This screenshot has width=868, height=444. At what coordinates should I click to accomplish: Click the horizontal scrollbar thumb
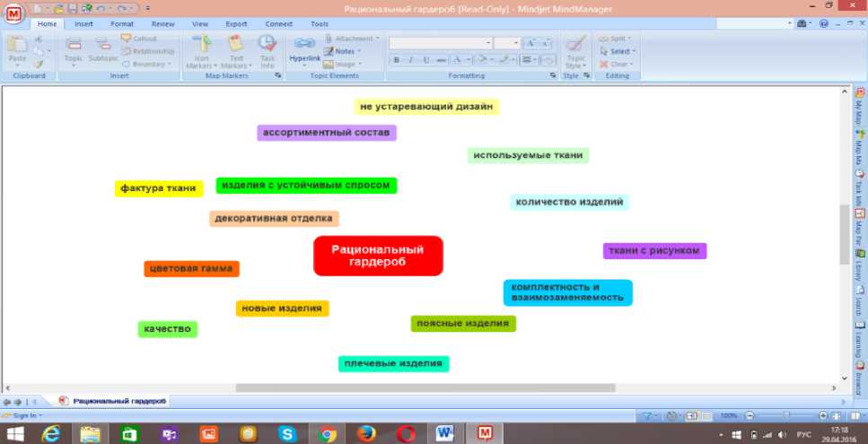pyautogui.click(x=425, y=387)
